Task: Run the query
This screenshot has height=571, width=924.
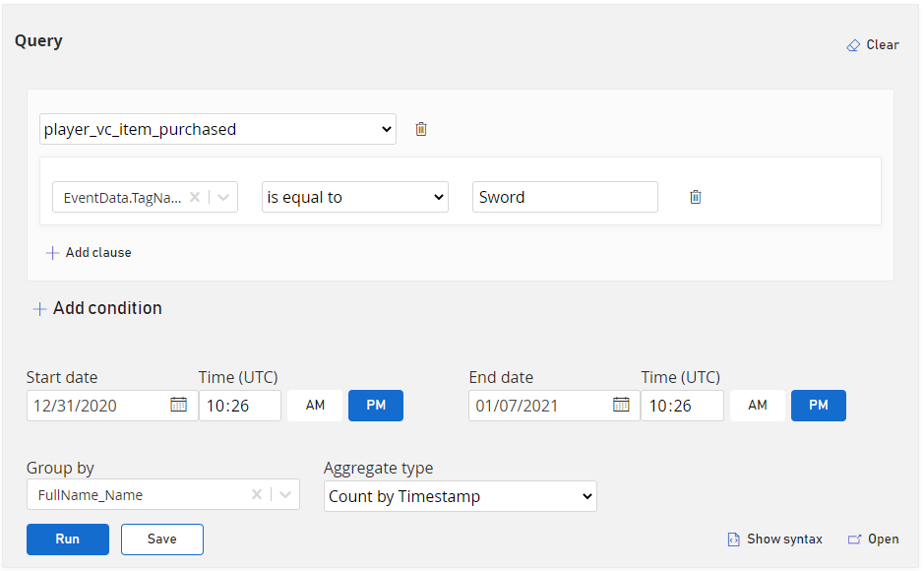Action: coord(68,539)
